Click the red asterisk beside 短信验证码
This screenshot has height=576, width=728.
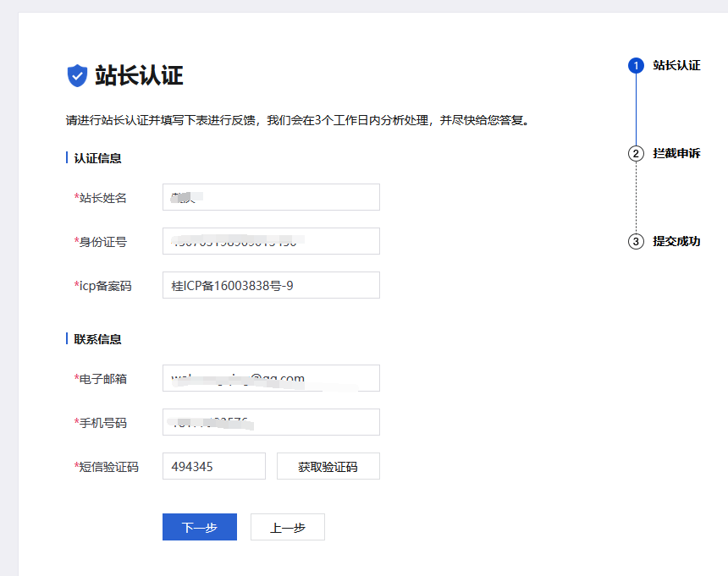pyautogui.click(x=74, y=465)
